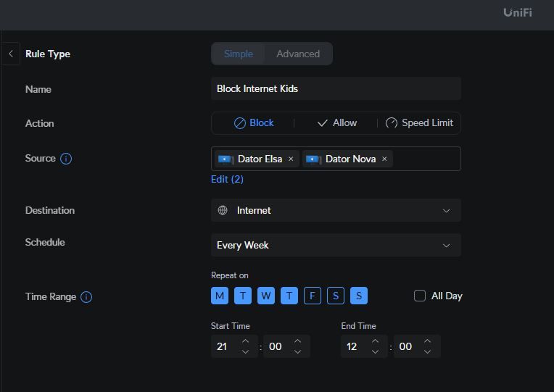Click the Name field with Block Internet Kids
The height and width of the screenshot is (392, 554).
click(336, 88)
